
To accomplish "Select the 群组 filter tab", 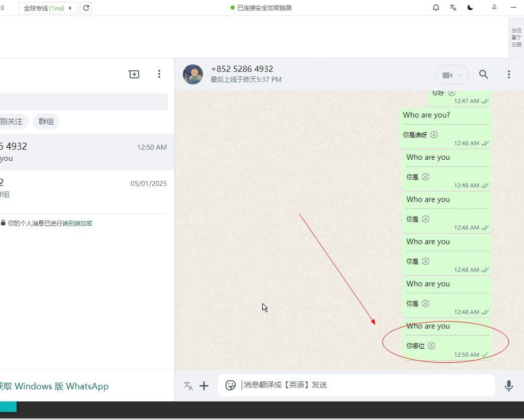I will point(46,122).
